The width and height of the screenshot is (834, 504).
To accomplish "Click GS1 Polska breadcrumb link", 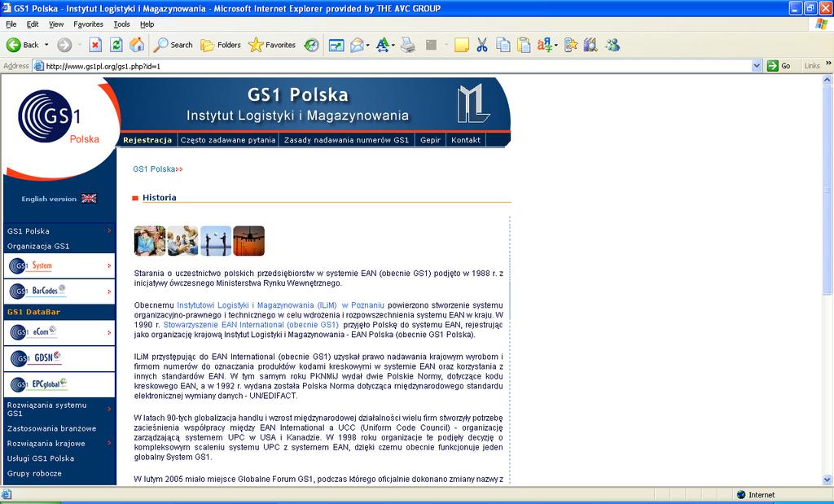I will (x=154, y=169).
